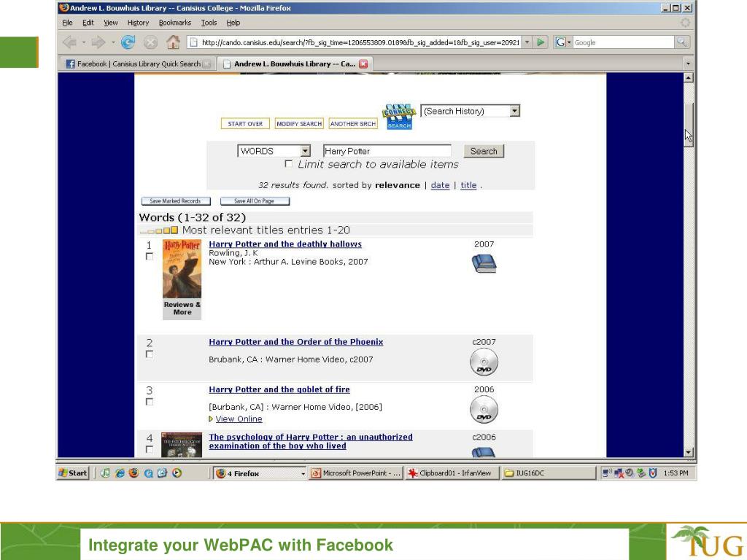The width and height of the screenshot is (747, 560).
Task: Click the Search button
Action: pos(484,151)
